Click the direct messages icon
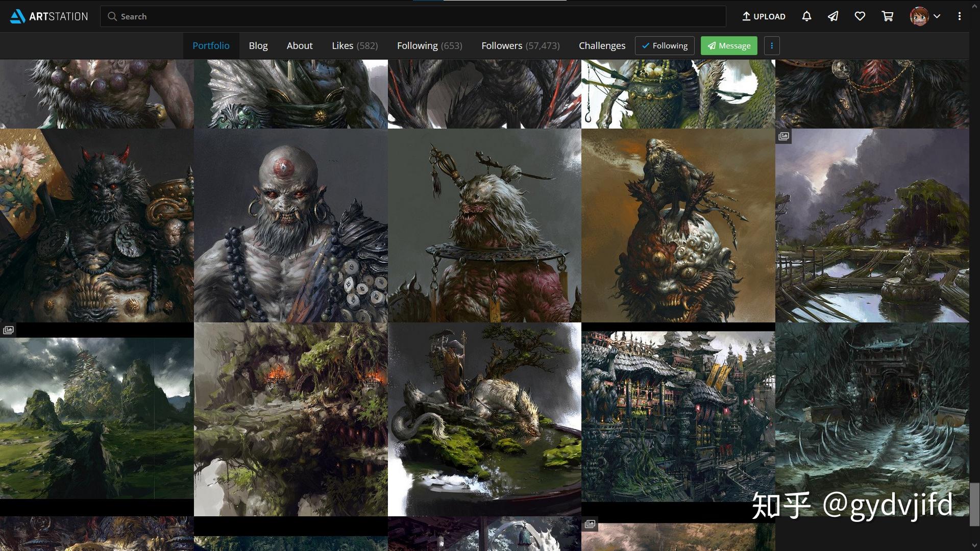 tap(834, 16)
